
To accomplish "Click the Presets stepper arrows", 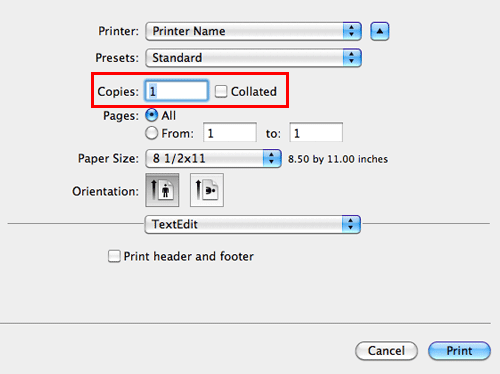I will tap(352, 58).
